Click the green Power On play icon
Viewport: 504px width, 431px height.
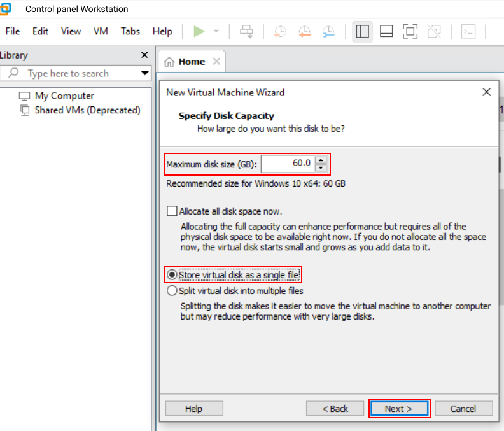199,31
